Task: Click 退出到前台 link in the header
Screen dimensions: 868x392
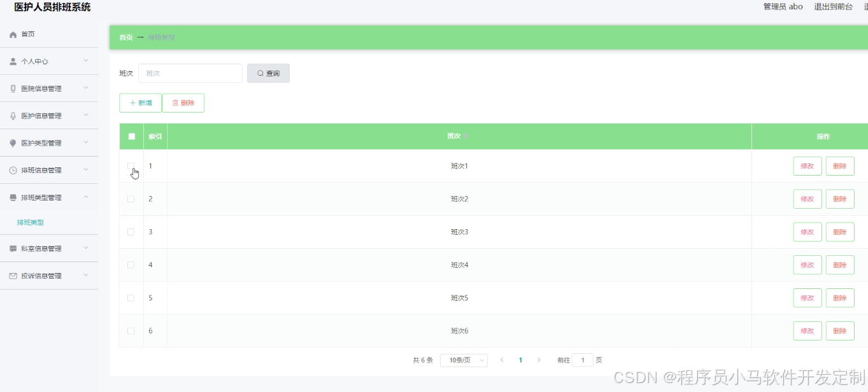Action: click(833, 6)
